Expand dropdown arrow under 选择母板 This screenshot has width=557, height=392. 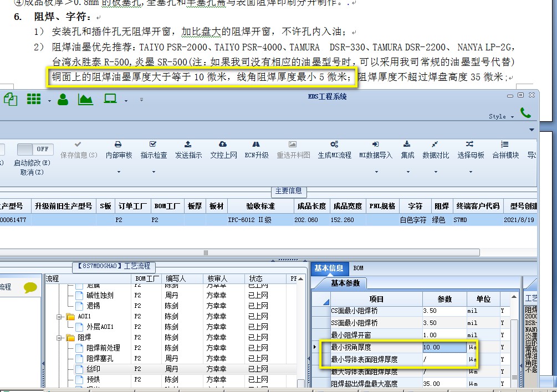471,172
